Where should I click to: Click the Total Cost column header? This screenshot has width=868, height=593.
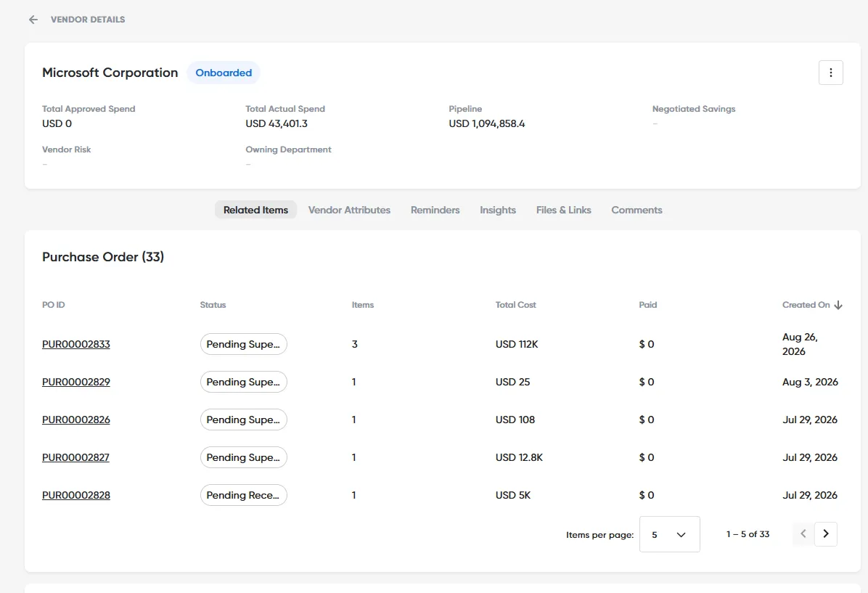coord(516,305)
